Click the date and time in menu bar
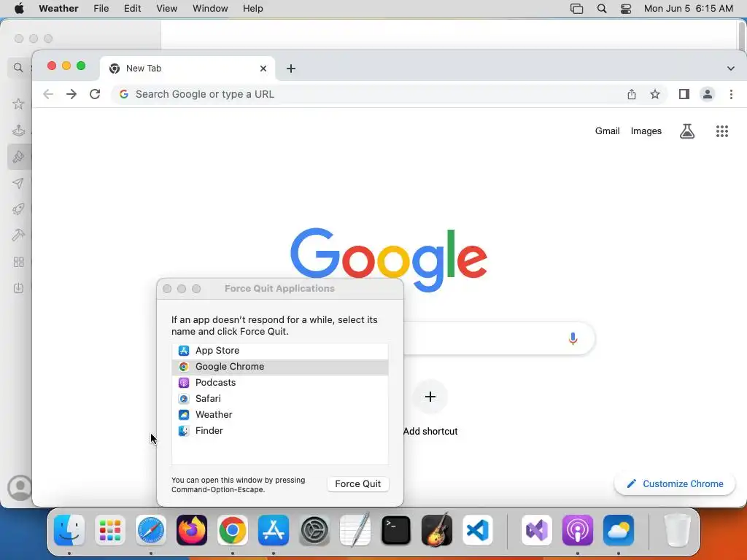747x560 pixels. click(x=689, y=8)
